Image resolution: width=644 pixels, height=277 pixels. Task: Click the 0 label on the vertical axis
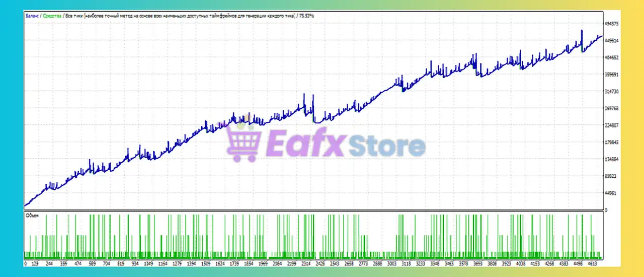(x=606, y=210)
